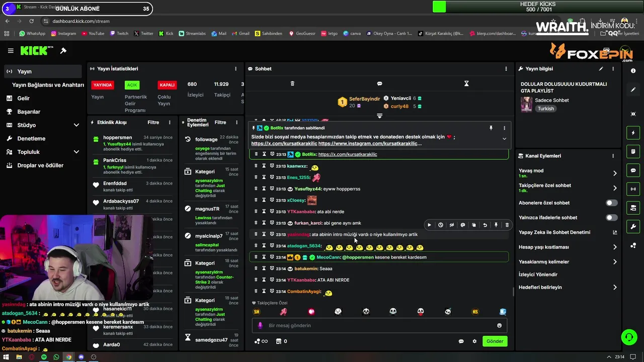
Task: Toggle Yalnızca ifadelerle sohbet switch
Action: pyautogui.click(x=611, y=218)
